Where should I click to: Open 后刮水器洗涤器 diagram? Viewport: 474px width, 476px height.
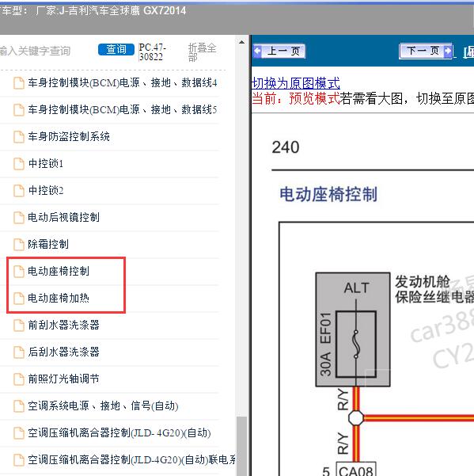[63, 352]
